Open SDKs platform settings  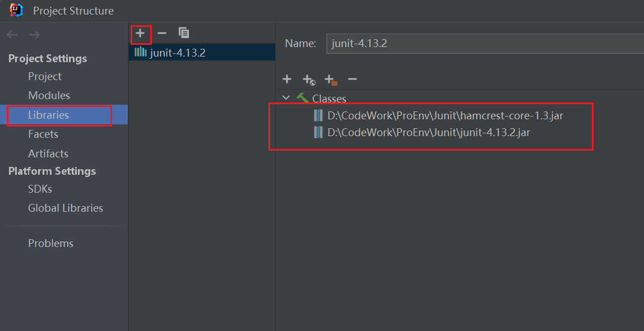coord(40,189)
